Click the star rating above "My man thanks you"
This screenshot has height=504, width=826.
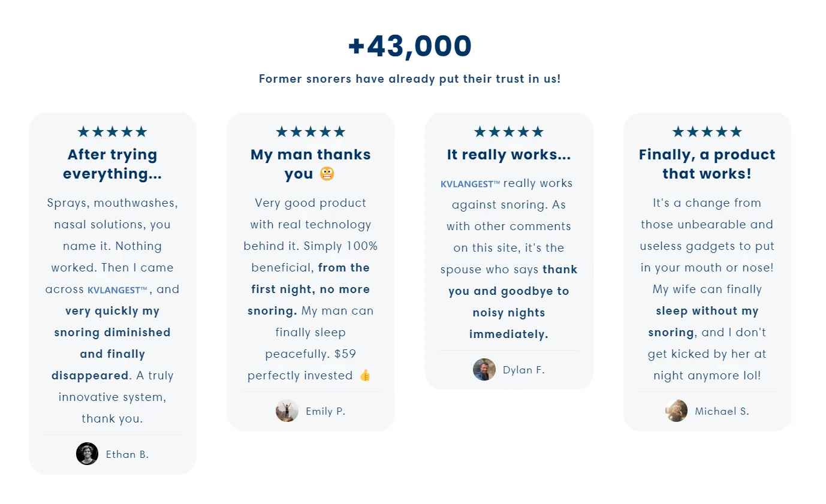(310, 132)
